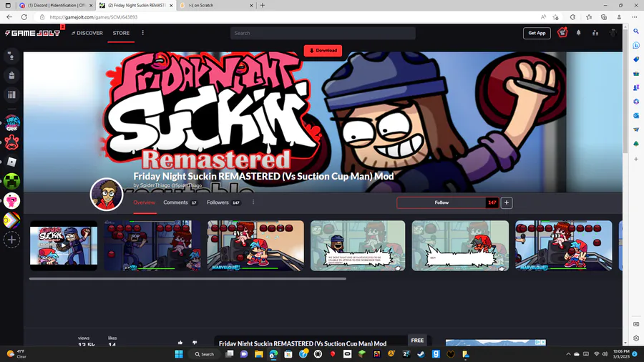Image resolution: width=644 pixels, height=362 pixels.
Task: Go back in browser
Action: point(9,17)
